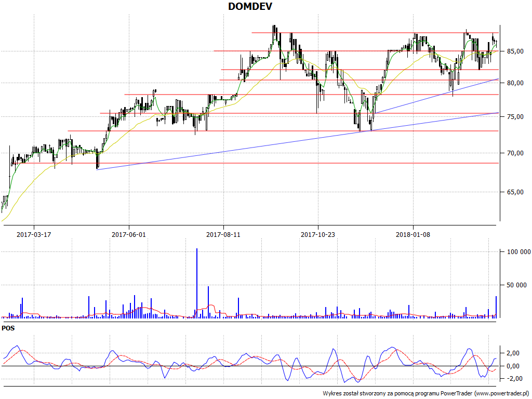The height and width of the screenshot is (399, 532).
Task: Select the 2017-08-11 date label
Action: click(x=223, y=234)
